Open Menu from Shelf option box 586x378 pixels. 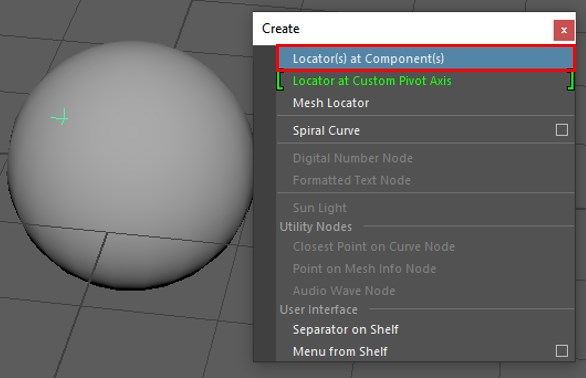point(561,351)
